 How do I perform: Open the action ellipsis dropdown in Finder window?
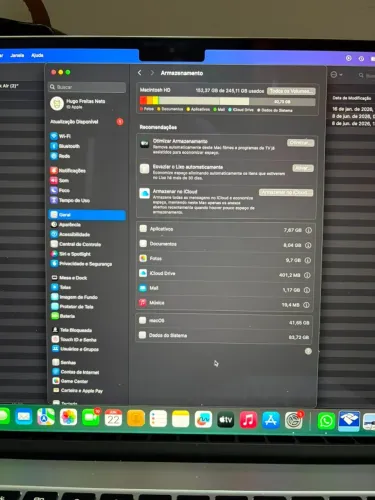coord(336,75)
